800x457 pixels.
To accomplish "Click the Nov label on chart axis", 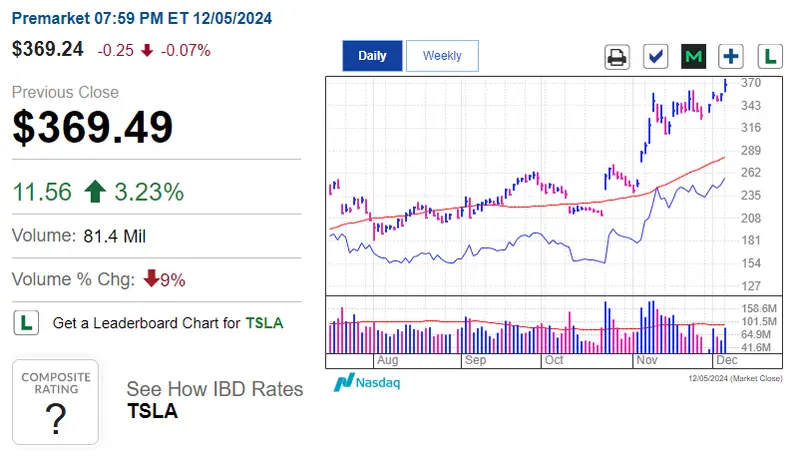I will coord(647,360).
